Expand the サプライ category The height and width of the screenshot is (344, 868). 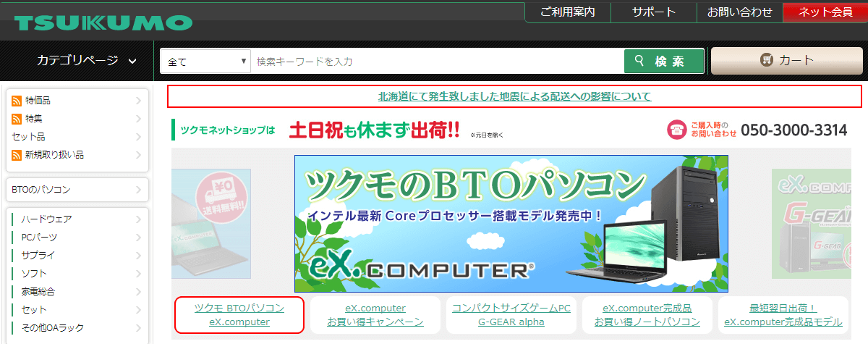[77, 255]
